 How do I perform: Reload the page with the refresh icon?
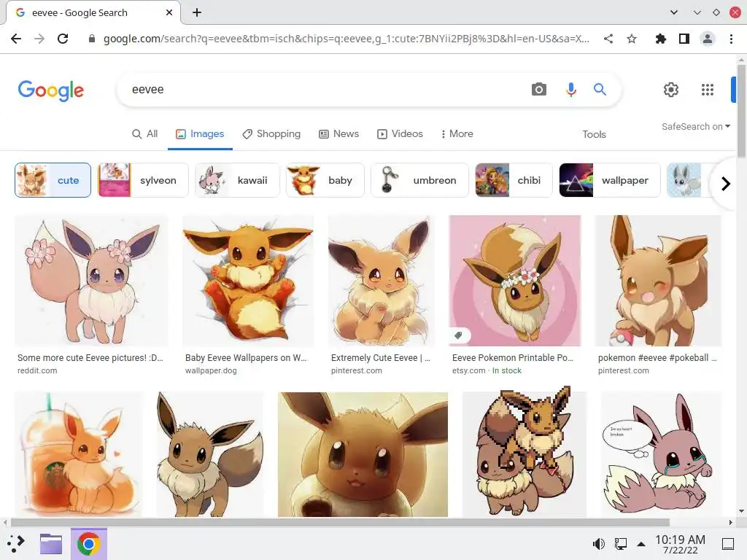63,39
